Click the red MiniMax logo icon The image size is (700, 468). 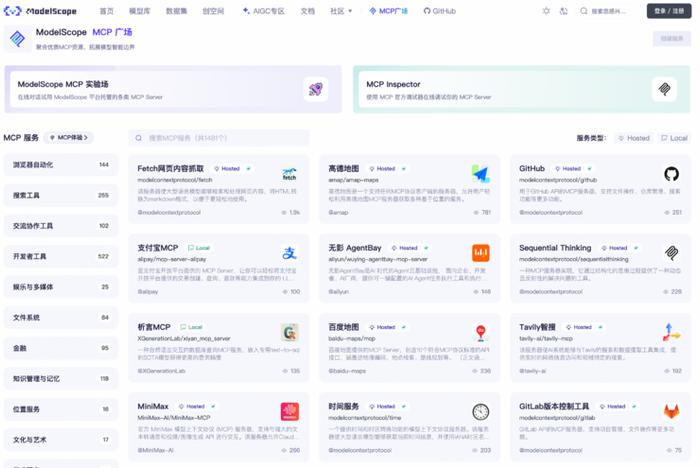point(290,412)
